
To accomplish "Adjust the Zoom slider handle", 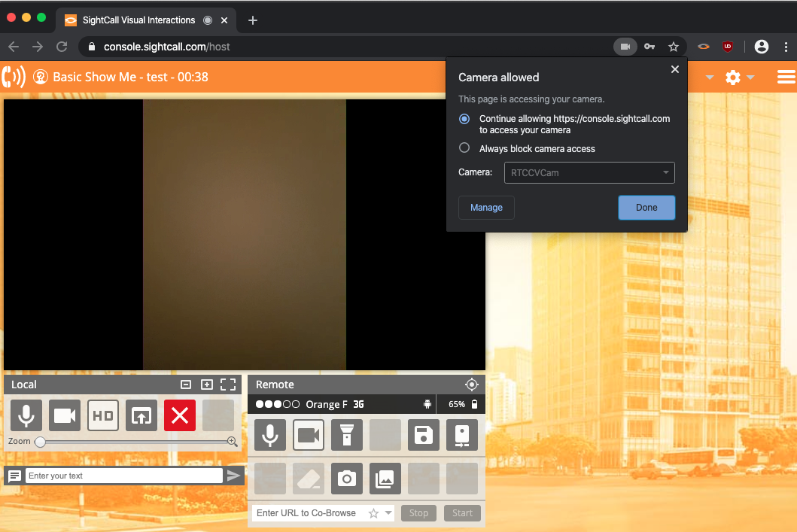I will click(40, 442).
